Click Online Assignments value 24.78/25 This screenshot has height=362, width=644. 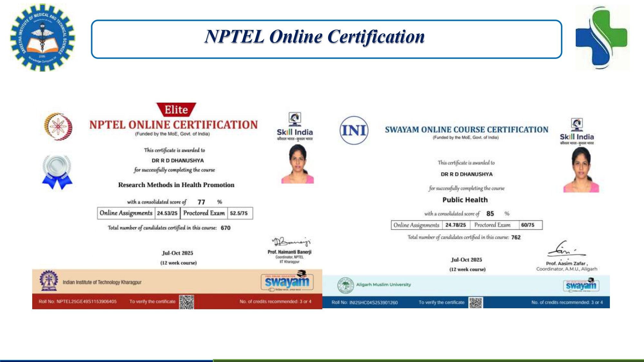pyautogui.click(x=456, y=225)
